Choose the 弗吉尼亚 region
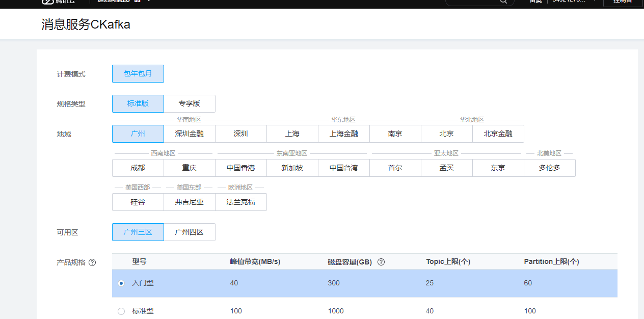 point(190,202)
